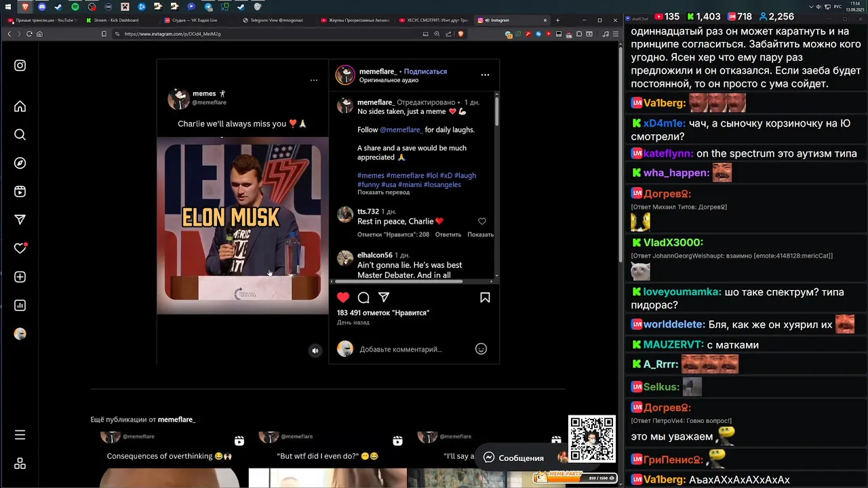The height and width of the screenshot is (488, 868).
Task: Open the hamburger More menu in sidebar
Action: (20, 435)
